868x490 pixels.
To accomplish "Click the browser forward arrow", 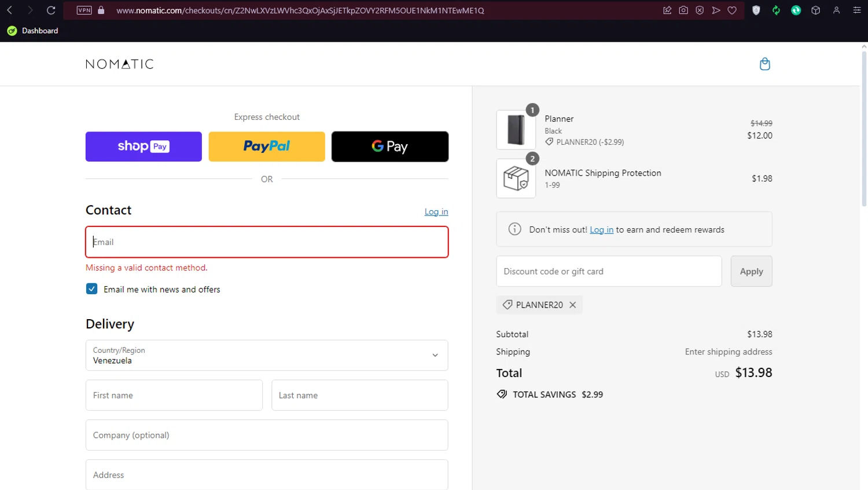I will click(x=30, y=10).
